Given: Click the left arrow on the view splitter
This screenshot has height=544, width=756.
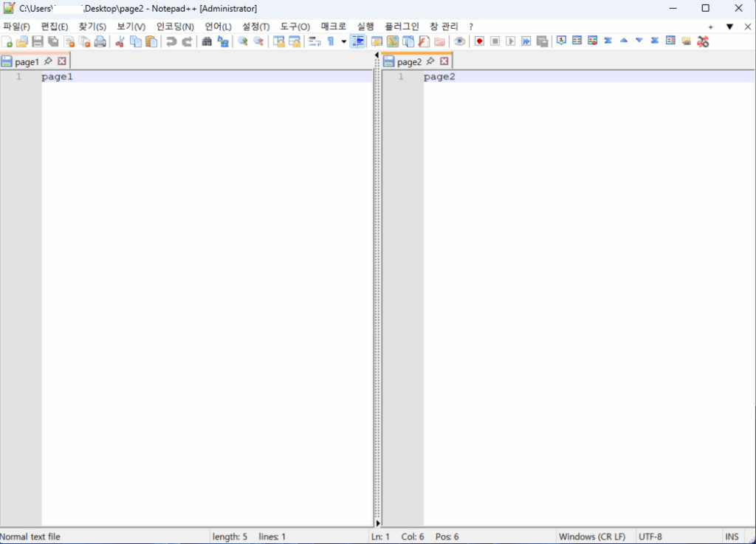Looking at the screenshot, I should point(377,55).
